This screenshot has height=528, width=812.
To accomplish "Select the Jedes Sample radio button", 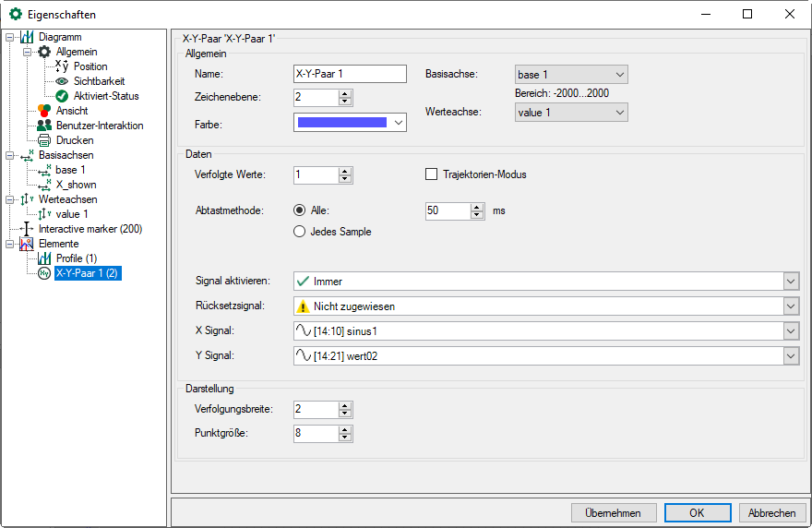I will pyautogui.click(x=299, y=232).
